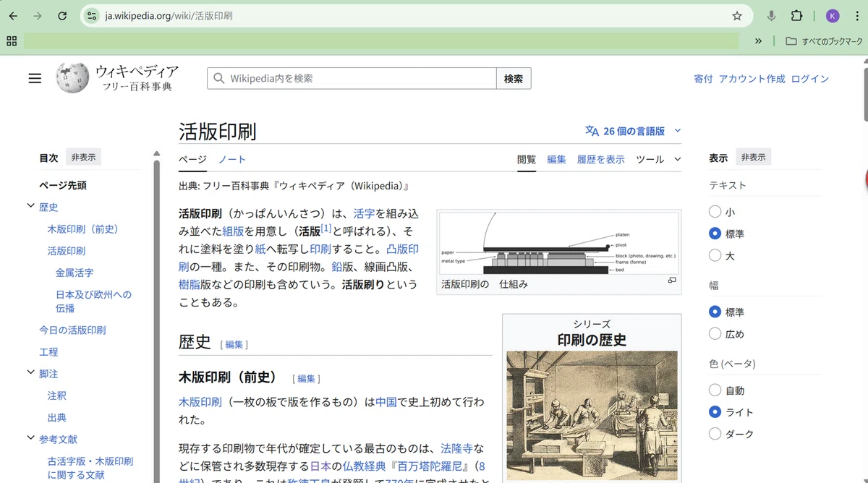The width and height of the screenshot is (868, 483).
Task: Follow the 活字 link in intro
Action: (364, 214)
